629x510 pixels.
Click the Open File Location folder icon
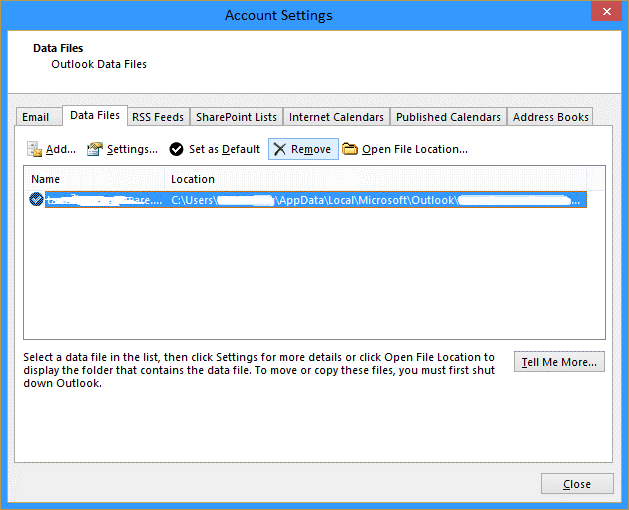[350, 149]
